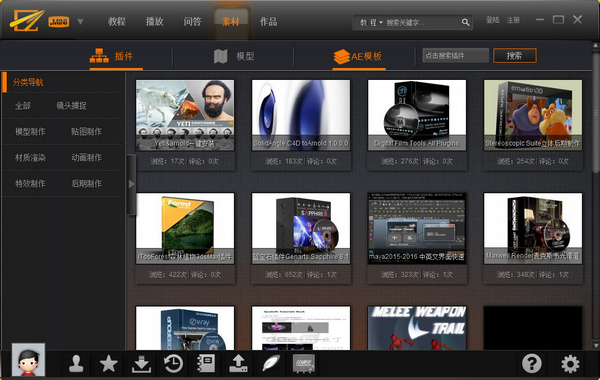This screenshot has height=380, width=600.
Task: Open downloads via the download arrow icon
Action: tap(141, 364)
